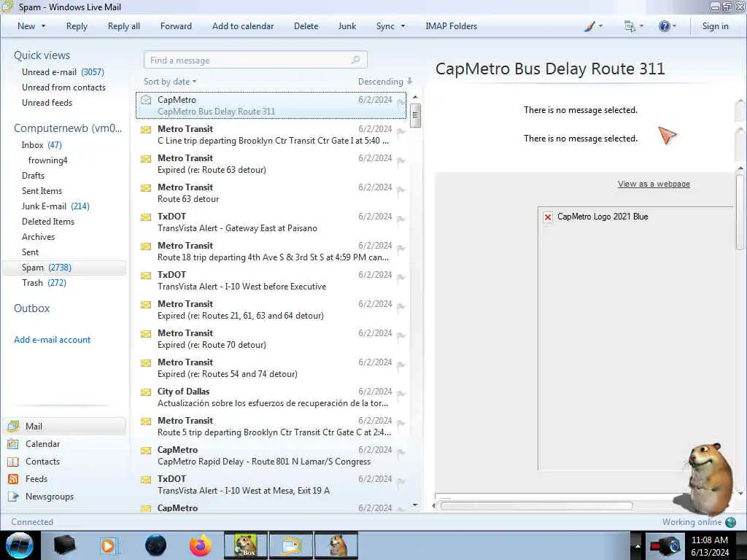The image size is (747, 560).
Task: Click Delete in the toolbar
Action: (x=306, y=26)
